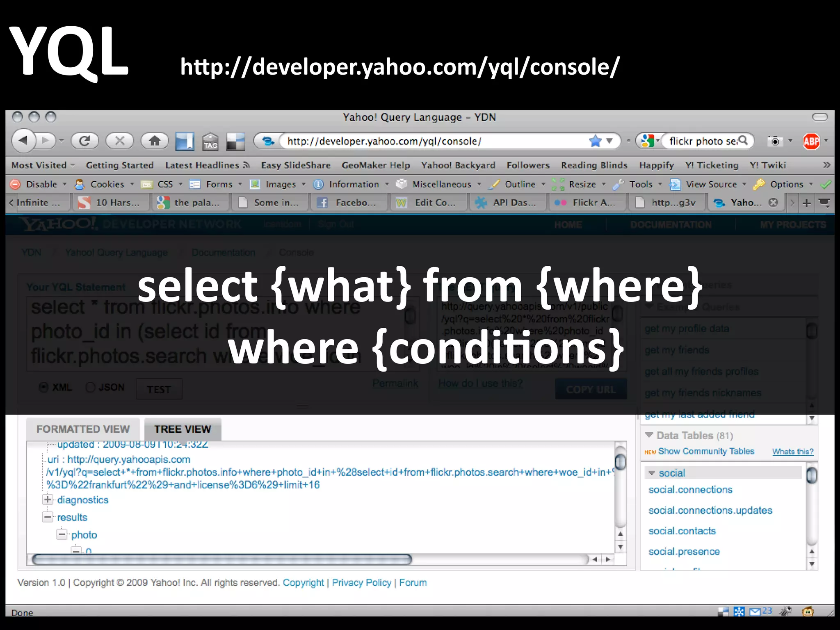Viewport: 840px width, 630px height.
Task: Open the Privacy Policy footer link
Action: (x=361, y=582)
